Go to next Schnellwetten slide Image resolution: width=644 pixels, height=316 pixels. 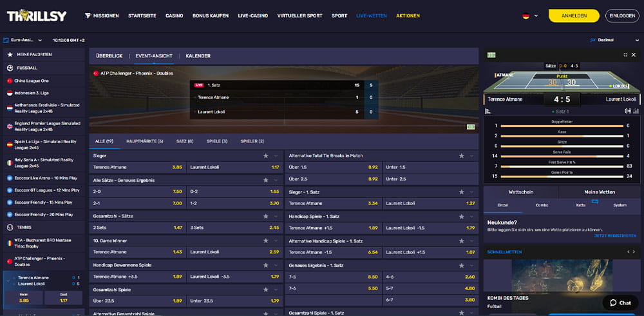[x=634, y=252]
